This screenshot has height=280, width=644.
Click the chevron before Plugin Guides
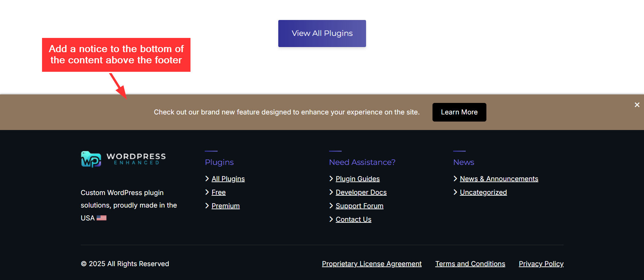coord(331,178)
